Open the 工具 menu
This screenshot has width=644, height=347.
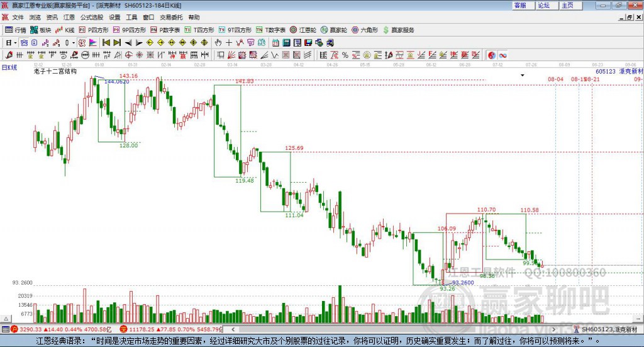tap(131, 17)
